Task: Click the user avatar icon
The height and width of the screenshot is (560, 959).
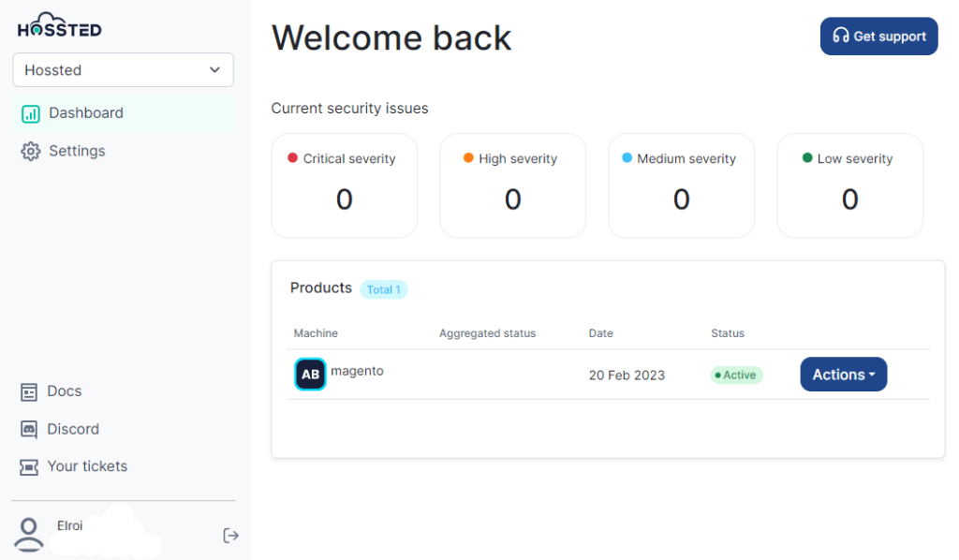Action: [30, 534]
